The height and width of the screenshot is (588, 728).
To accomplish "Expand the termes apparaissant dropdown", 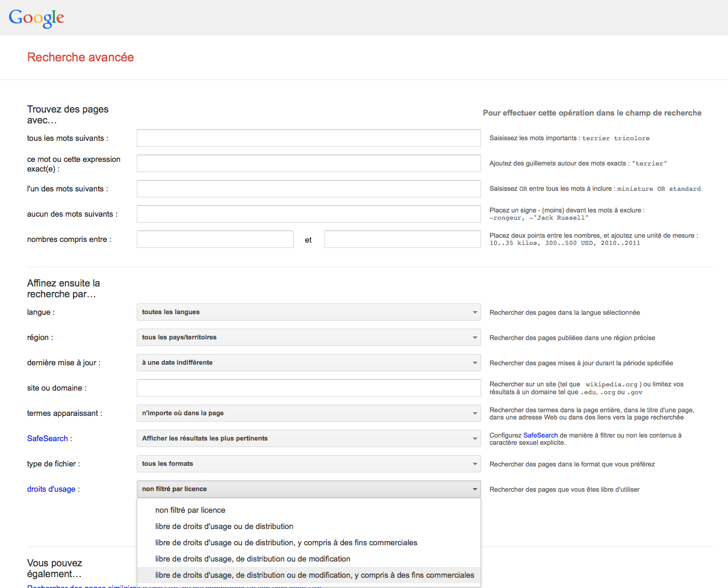I will click(x=308, y=413).
